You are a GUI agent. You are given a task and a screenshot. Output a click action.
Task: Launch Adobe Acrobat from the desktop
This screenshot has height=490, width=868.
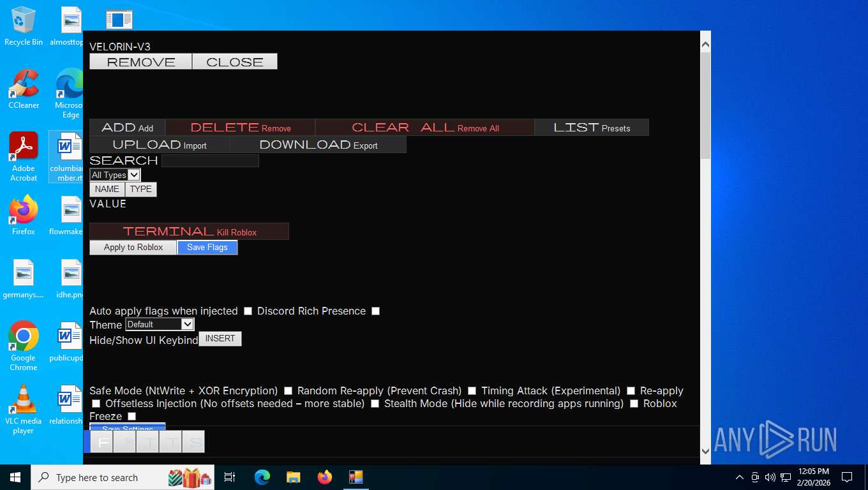pyautogui.click(x=24, y=157)
